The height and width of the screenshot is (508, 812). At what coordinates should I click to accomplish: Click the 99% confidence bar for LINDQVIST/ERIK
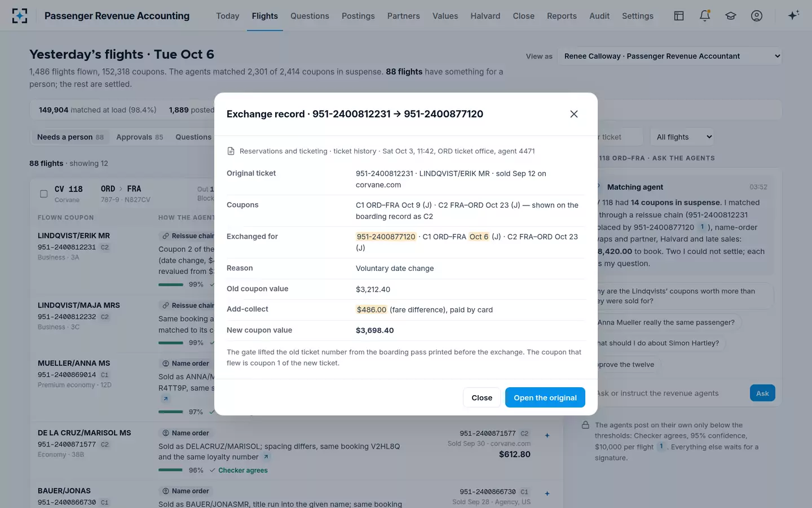tap(171, 284)
